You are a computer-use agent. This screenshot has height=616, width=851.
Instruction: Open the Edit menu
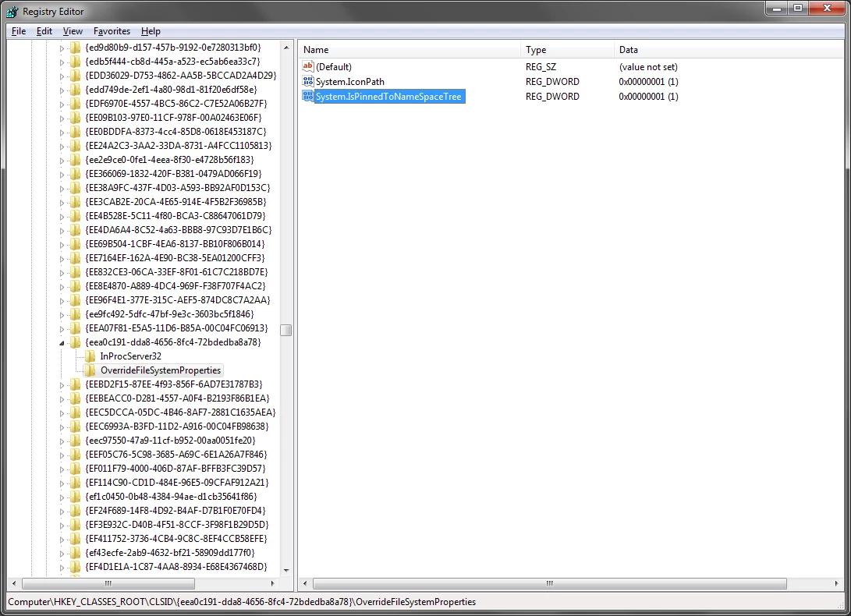coord(44,31)
